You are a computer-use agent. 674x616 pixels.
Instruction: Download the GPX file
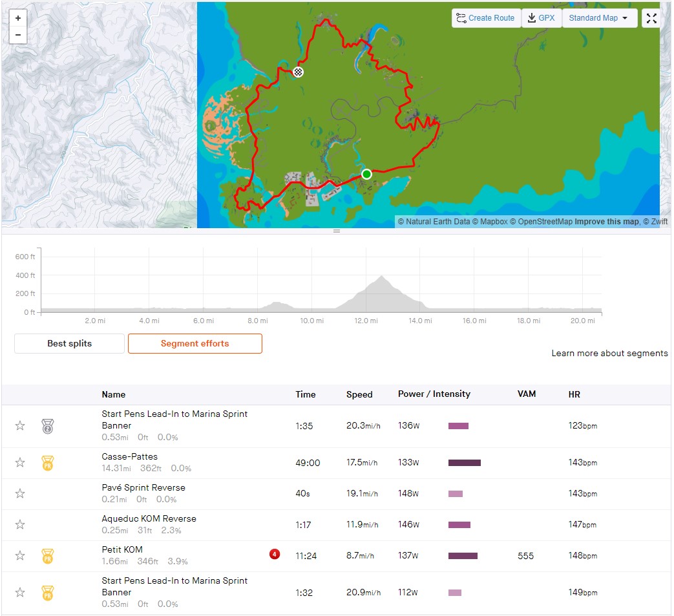(x=541, y=18)
